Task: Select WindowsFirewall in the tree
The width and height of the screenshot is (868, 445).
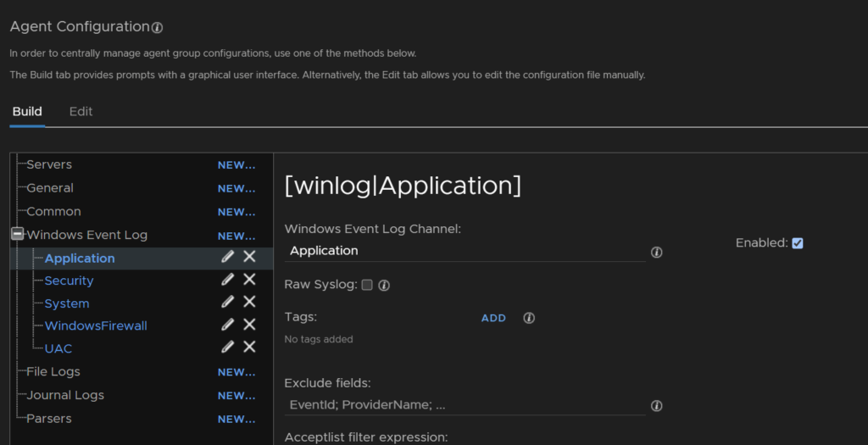Action: click(96, 325)
